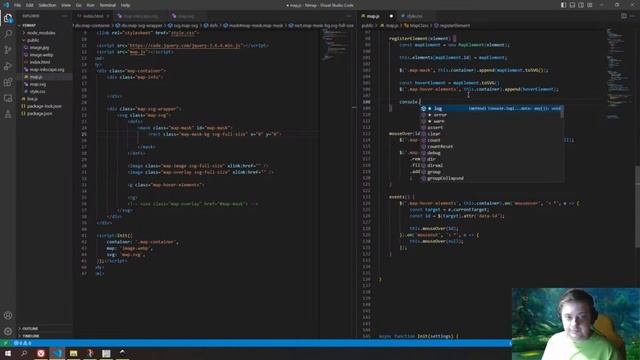This screenshot has width=640, height=360.
Task: Open the Explorer view in activity bar
Action: [x=8, y=18]
